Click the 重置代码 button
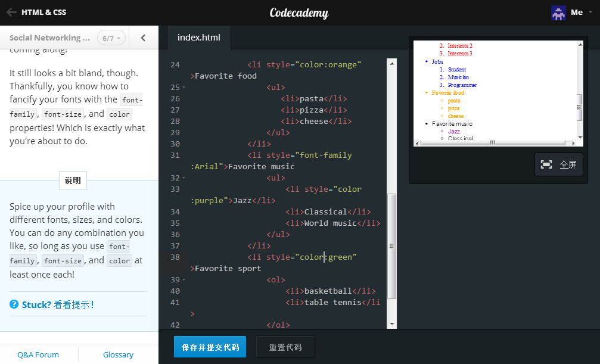The image size is (600, 364). point(285,346)
